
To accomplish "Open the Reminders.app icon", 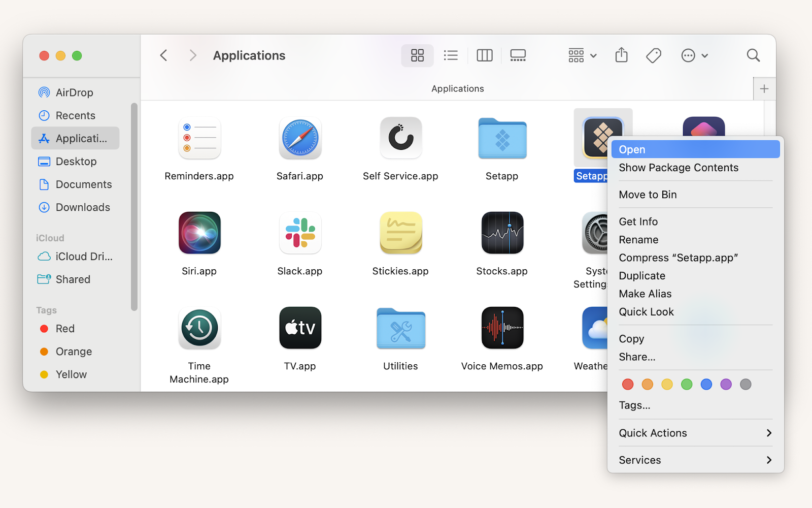I will click(199, 138).
